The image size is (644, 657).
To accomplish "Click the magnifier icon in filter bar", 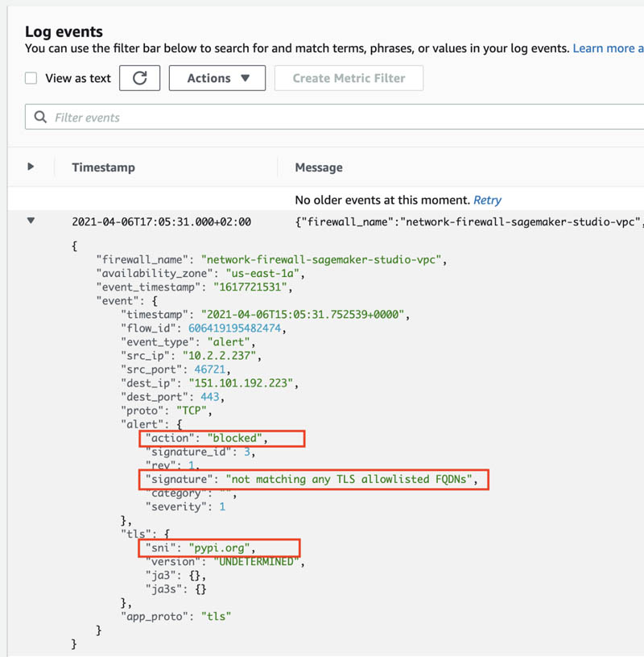I will (40, 117).
